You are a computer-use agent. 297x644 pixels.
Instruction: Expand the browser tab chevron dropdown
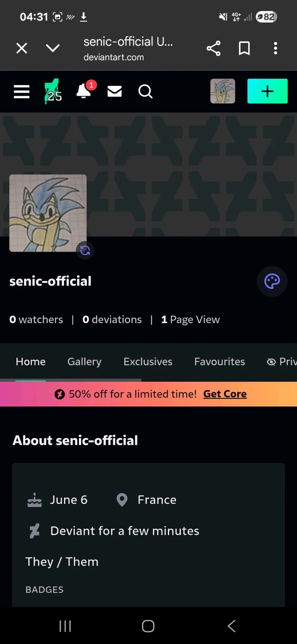click(53, 49)
